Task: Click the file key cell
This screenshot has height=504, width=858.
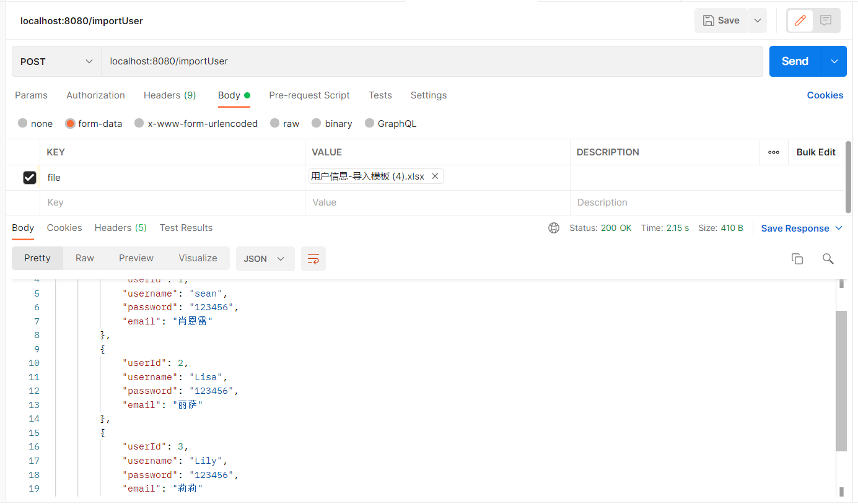Action: pyautogui.click(x=172, y=178)
